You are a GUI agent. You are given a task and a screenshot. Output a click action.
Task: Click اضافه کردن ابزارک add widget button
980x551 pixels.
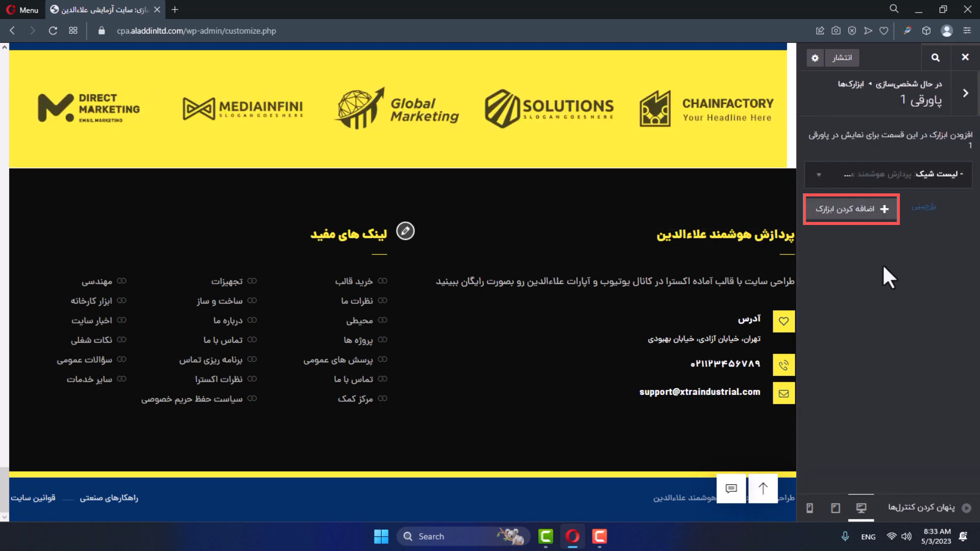pyautogui.click(x=851, y=209)
